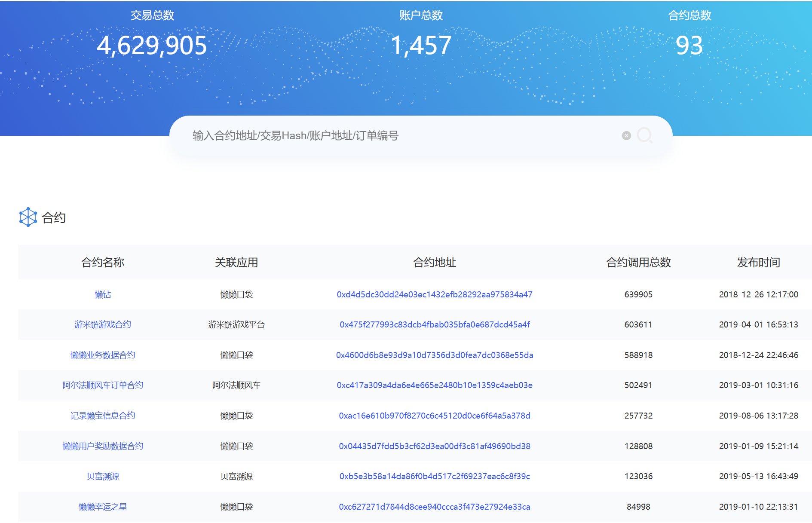Click 懒懒口袋 in the 懒钻 row
Image resolution: width=812 pixels, height=523 pixels.
(236, 294)
